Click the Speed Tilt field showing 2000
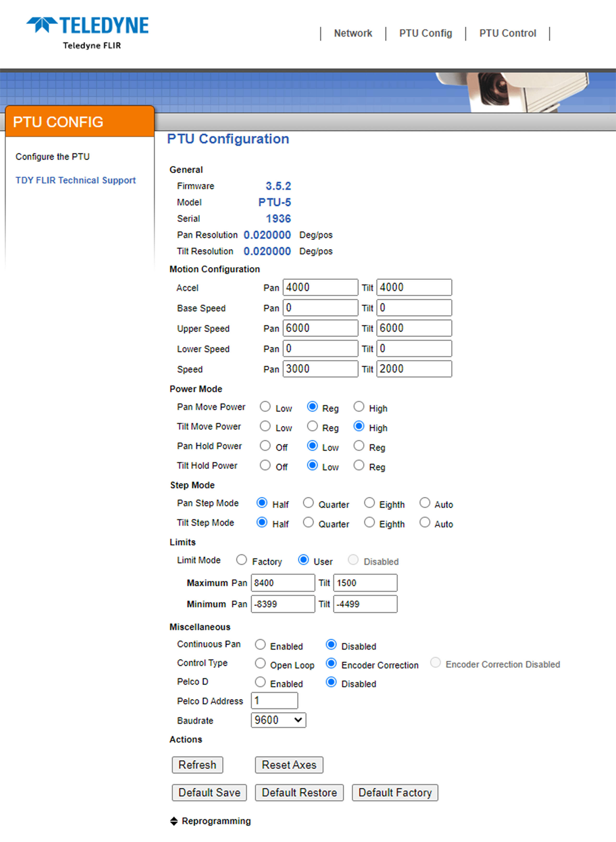The image size is (616, 842). pos(414,369)
